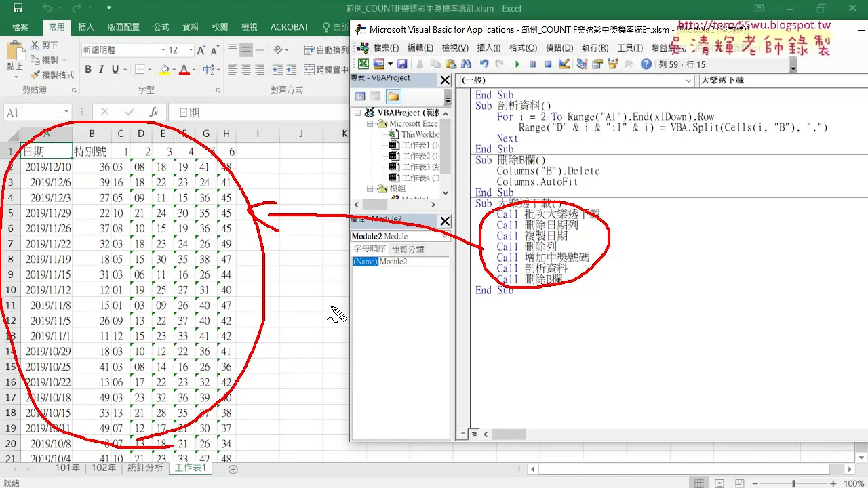Toggle Bold formatting in Excel ribbon
This screenshot has width=868, height=488.
point(88,69)
